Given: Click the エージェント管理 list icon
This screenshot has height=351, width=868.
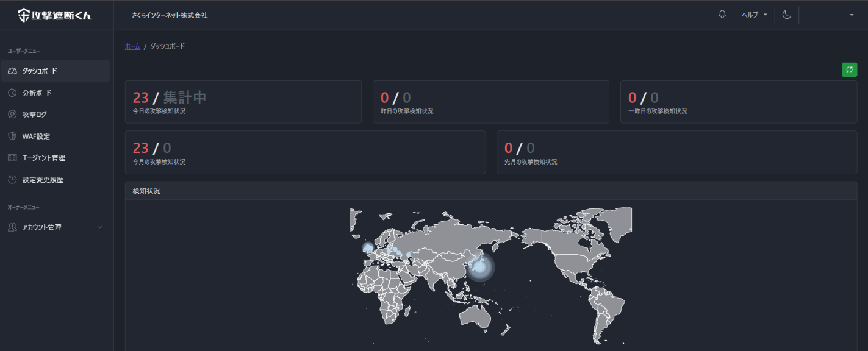Looking at the screenshot, I should [x=12, y=158].
